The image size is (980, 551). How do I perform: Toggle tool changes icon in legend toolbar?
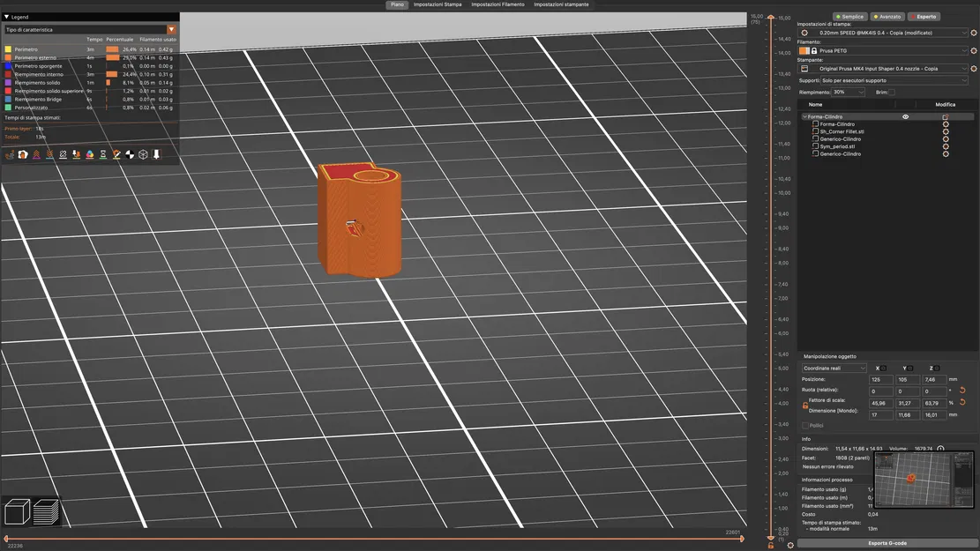[x=76, y=154]
